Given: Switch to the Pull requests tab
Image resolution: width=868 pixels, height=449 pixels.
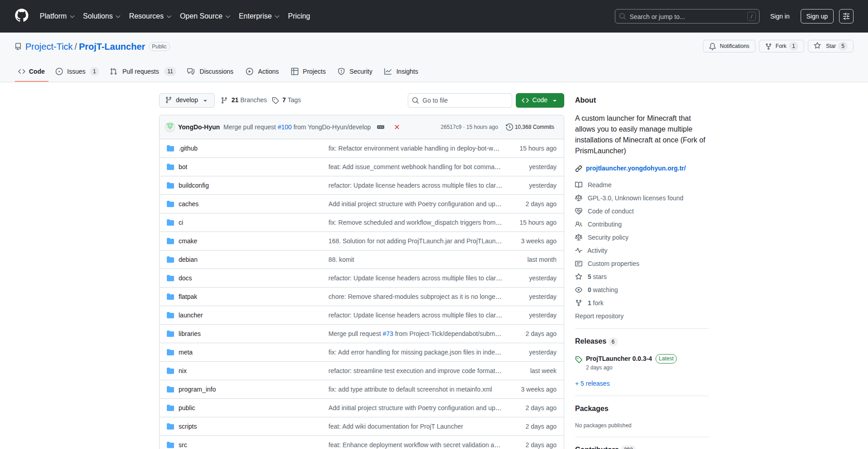Looking at the screenshot, I should tap(140, 71).
